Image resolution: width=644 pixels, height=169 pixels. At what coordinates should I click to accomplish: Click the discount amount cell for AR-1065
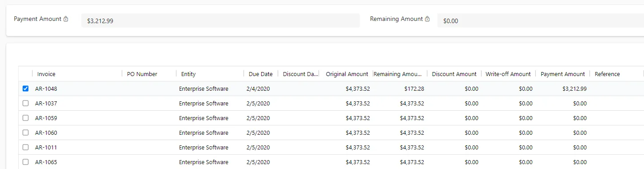(471, 162)
